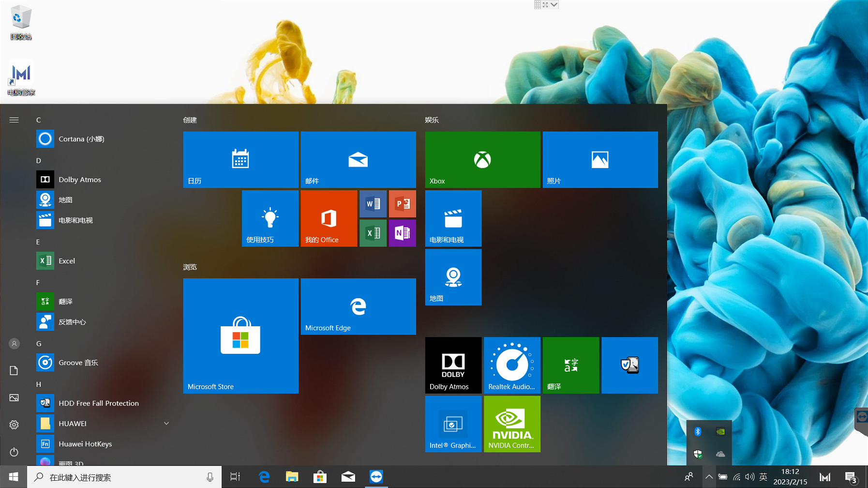Open the user account icon
This screenshot has width=868, height=488.
point(14,344)
